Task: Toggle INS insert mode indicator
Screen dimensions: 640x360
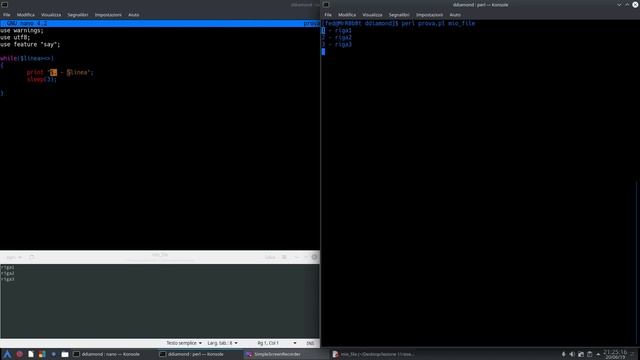Action: (x=310, y=343)
